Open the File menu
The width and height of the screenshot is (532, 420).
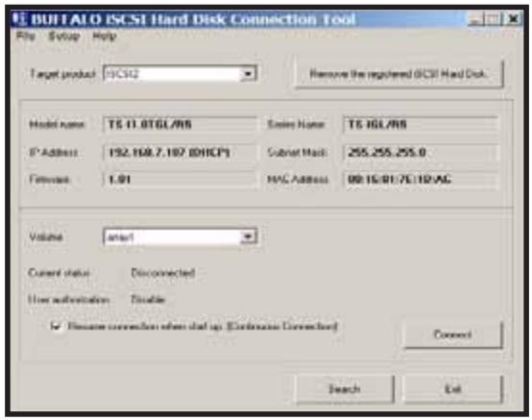26,36
